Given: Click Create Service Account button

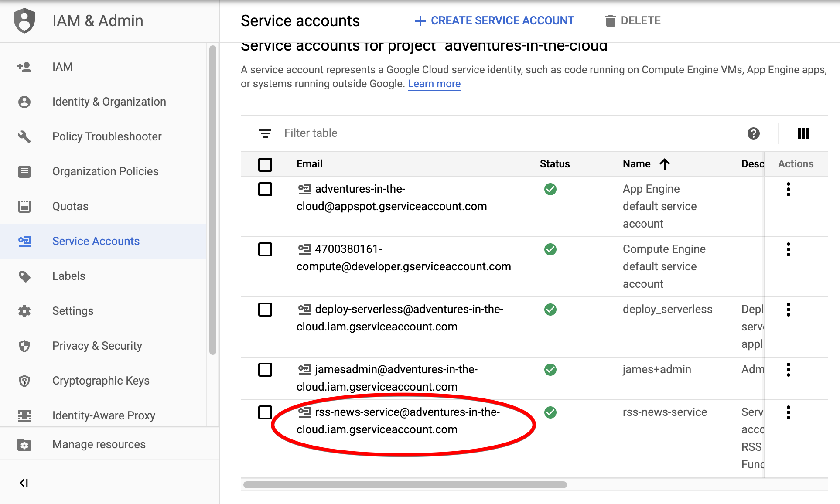Looking at the screenshot, I should (x=495, y=20).
